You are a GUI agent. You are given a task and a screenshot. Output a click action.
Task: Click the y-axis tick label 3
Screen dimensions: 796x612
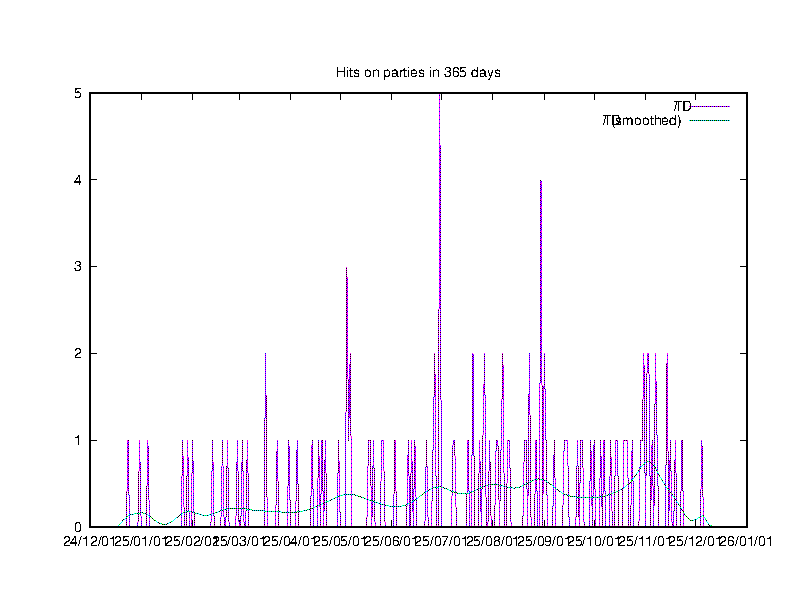(x=78, y=267)
